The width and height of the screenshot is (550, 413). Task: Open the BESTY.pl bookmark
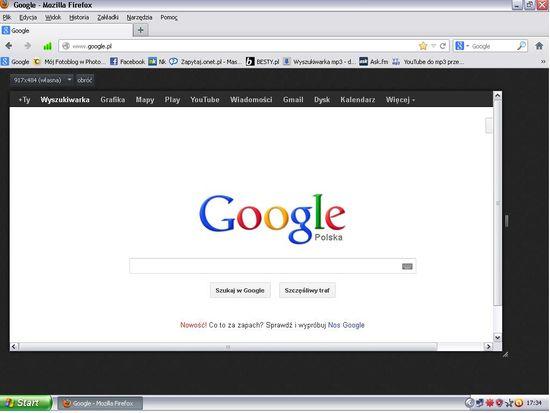[263, 62]
